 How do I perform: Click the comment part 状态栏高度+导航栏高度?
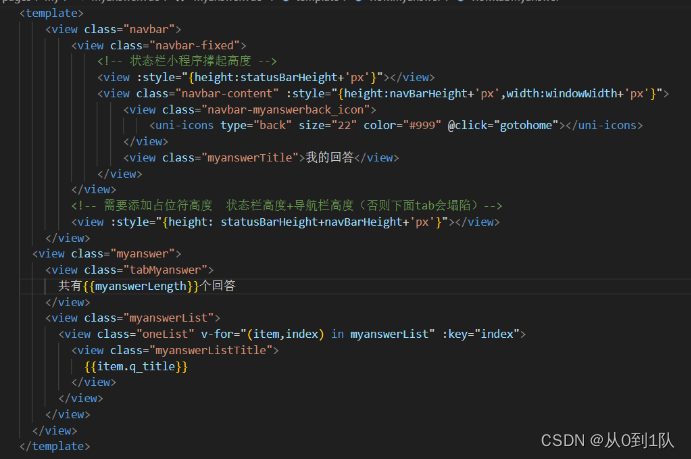290,206
